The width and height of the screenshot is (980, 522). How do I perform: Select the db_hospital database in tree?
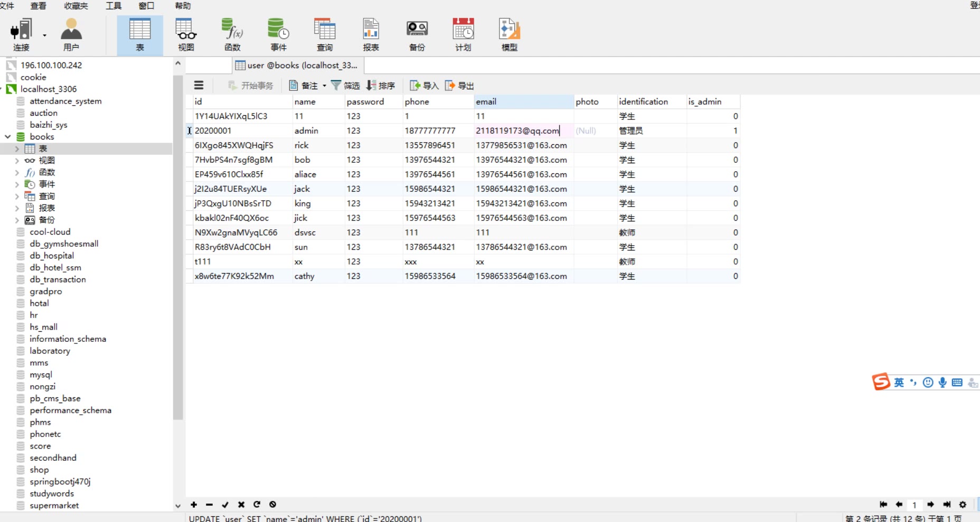pyautogui.click(x=52, y=256)
